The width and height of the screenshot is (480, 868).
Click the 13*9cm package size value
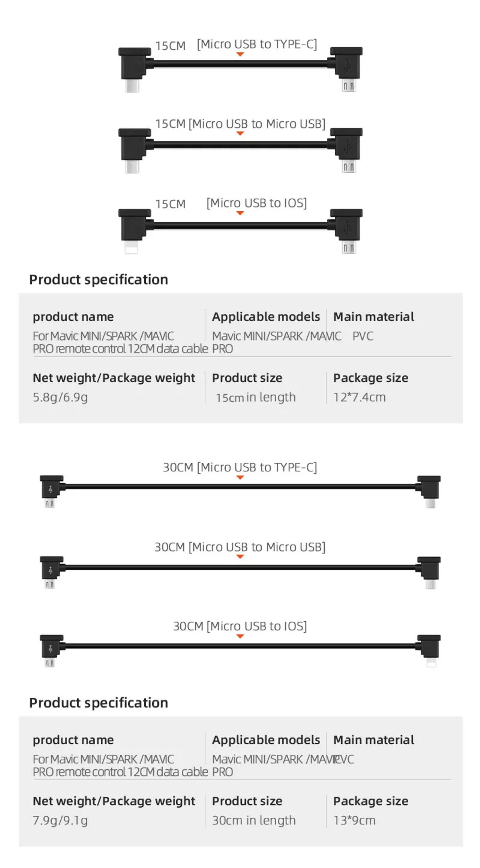tap(355, 821)
